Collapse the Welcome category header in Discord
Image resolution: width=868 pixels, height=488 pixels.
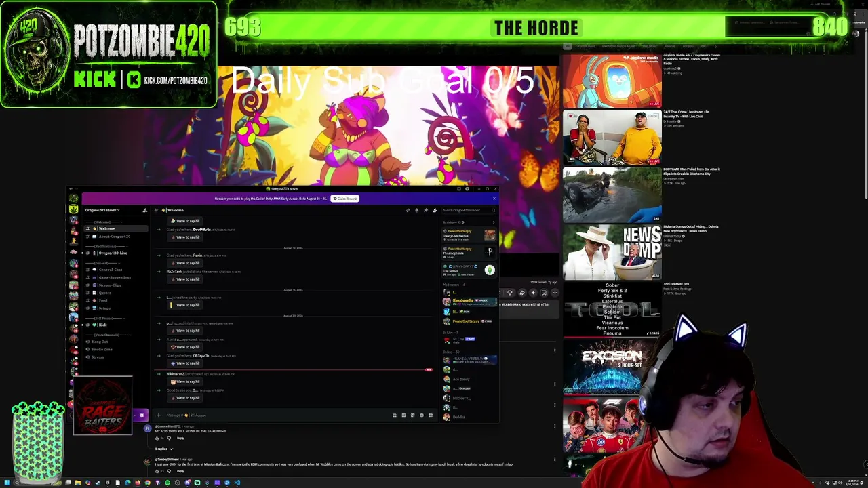pos(102,222)
